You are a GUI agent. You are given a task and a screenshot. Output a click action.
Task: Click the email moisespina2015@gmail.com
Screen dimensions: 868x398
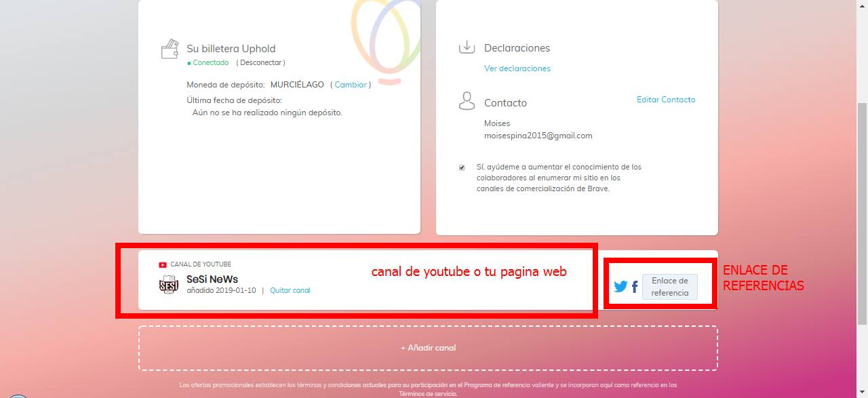tap(538, 136)
